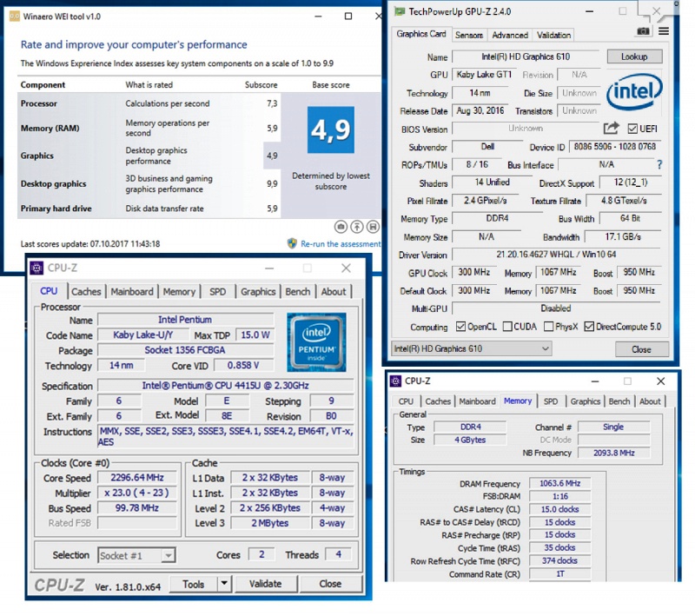Image resolution: width=695 pixels, height=616 pixels.
Task: Click the Close button in GPU-Z
Action: [641, 349]
